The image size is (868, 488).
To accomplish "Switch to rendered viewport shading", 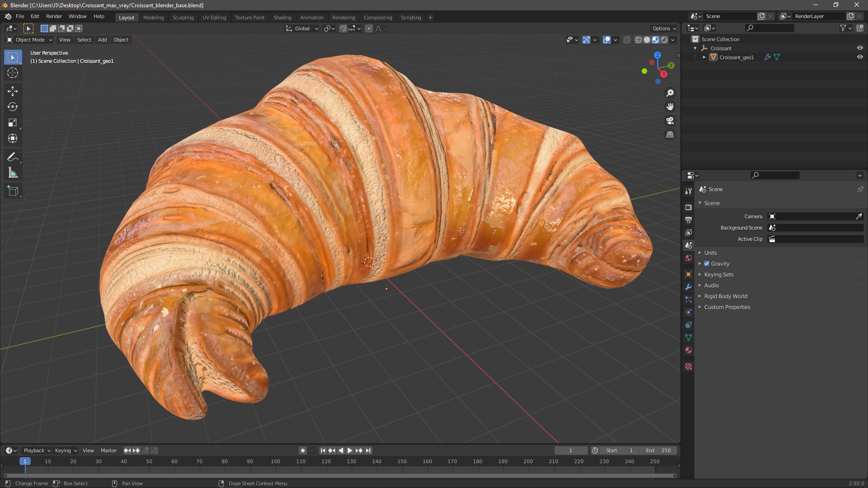I will click(664, 40).
